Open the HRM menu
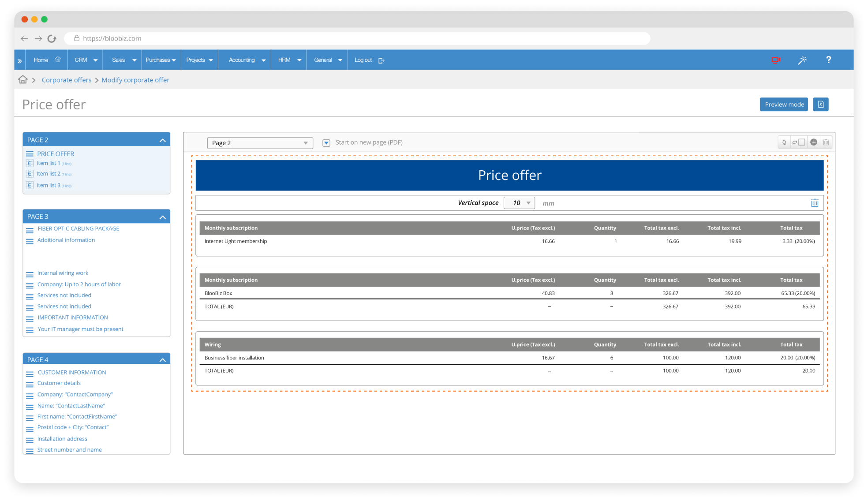Image resolution: width=868 pixels, height=501 pixels. coord(289,60)
